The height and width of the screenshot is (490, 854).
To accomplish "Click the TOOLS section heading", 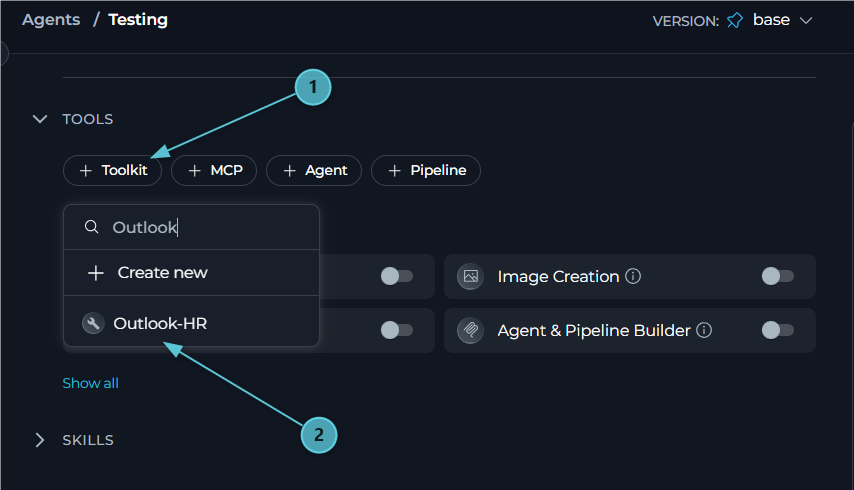I will pyautogui.click(x=88, y=119).
